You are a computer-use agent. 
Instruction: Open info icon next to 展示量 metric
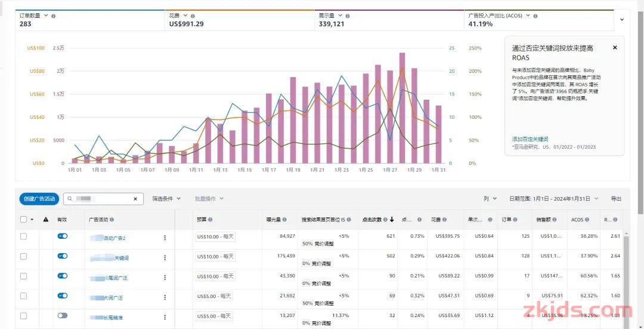coord(348,16)
